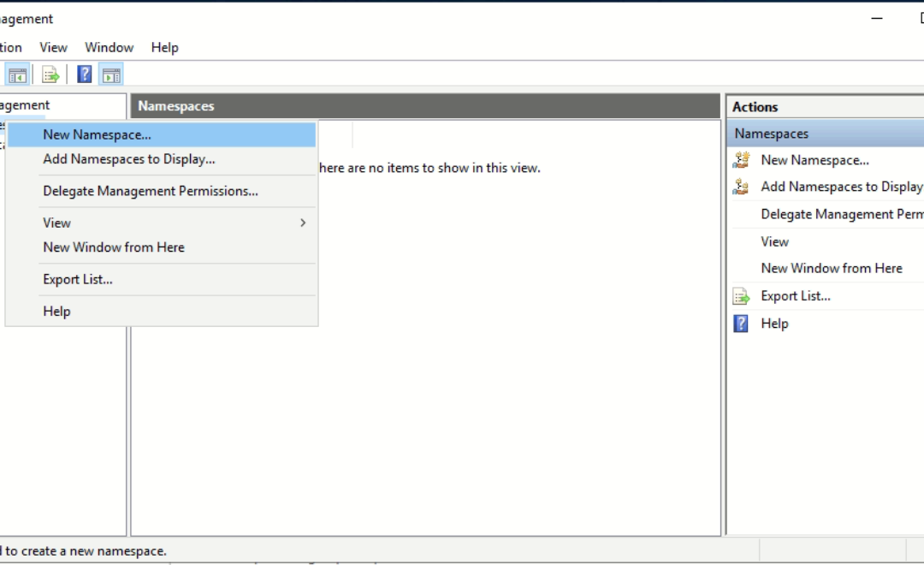Viewport: 924px width, 565px height.
Task: Open Export List using the toolbar icon
Action: 50,74
